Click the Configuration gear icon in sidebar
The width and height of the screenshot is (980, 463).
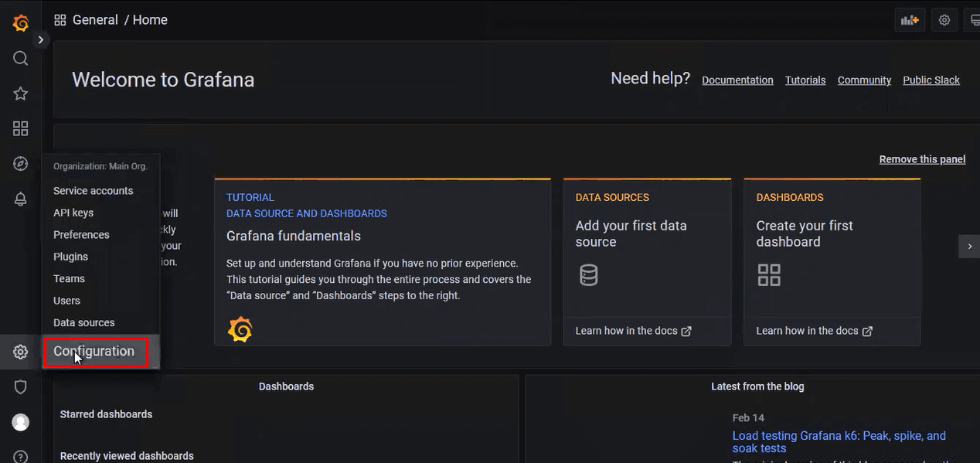point(20,352)
